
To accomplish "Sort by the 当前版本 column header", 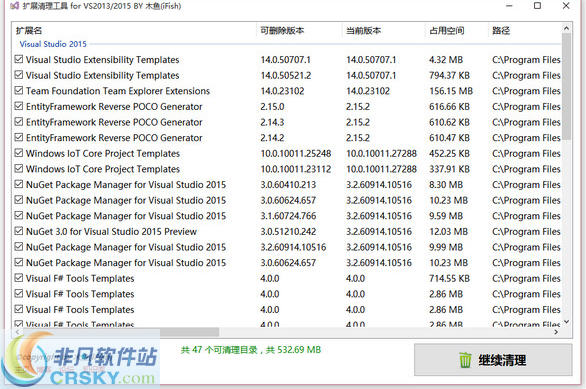I will click(x=383, y=31).
